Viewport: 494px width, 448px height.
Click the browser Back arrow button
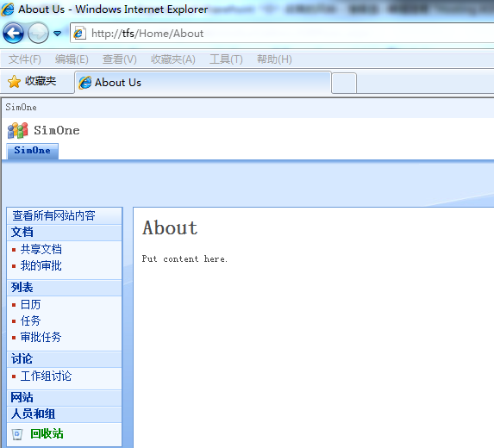(x=13, y=33)
